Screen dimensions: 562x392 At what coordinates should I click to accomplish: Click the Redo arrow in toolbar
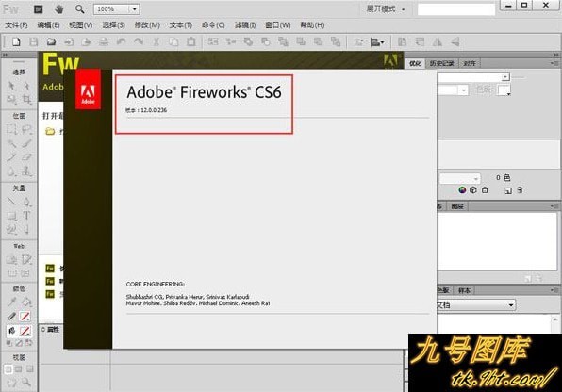point(139,41)
